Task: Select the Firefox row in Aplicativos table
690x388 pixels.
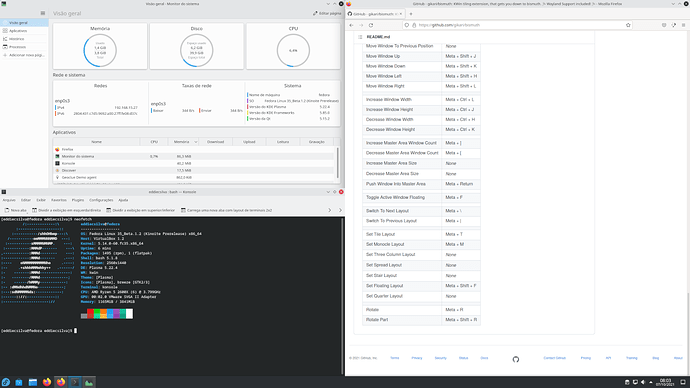Action: (x=194, y=150)
